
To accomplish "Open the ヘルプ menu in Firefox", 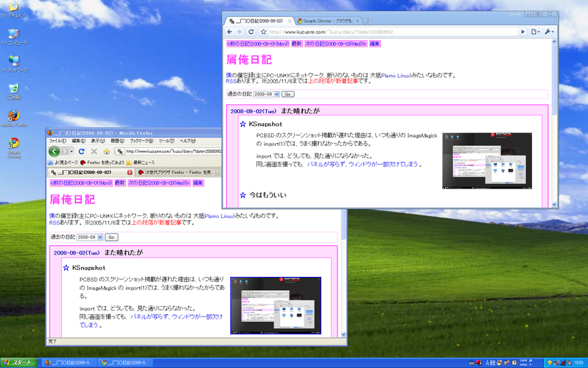I will tap(188, 141).
